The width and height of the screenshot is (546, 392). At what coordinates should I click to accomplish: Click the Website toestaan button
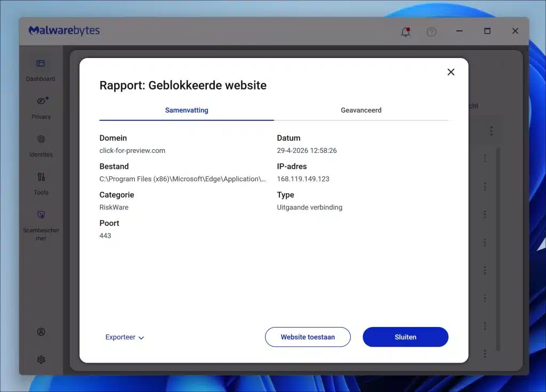tap(308, 337)
